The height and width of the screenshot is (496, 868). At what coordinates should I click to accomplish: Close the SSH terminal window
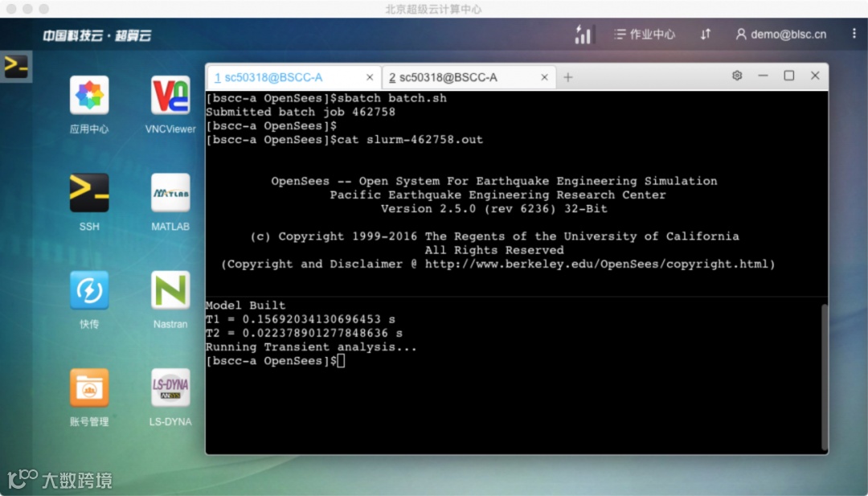(x=815, y=76)
